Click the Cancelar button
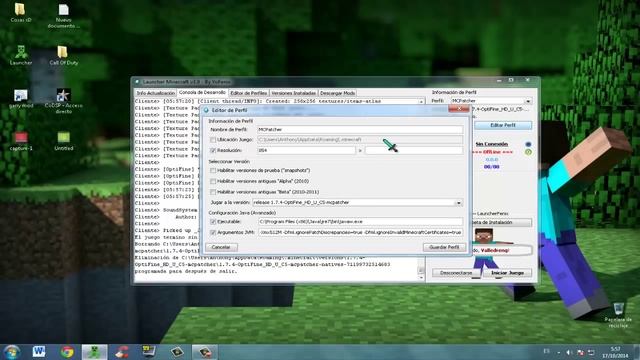 click(221, 247)
